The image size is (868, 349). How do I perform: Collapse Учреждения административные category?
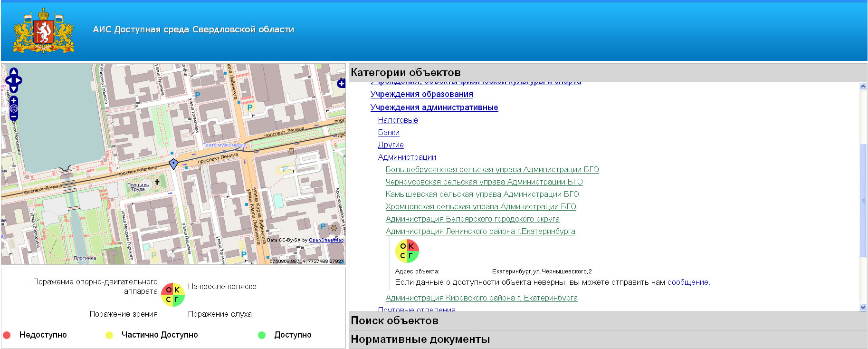(434, 107)
